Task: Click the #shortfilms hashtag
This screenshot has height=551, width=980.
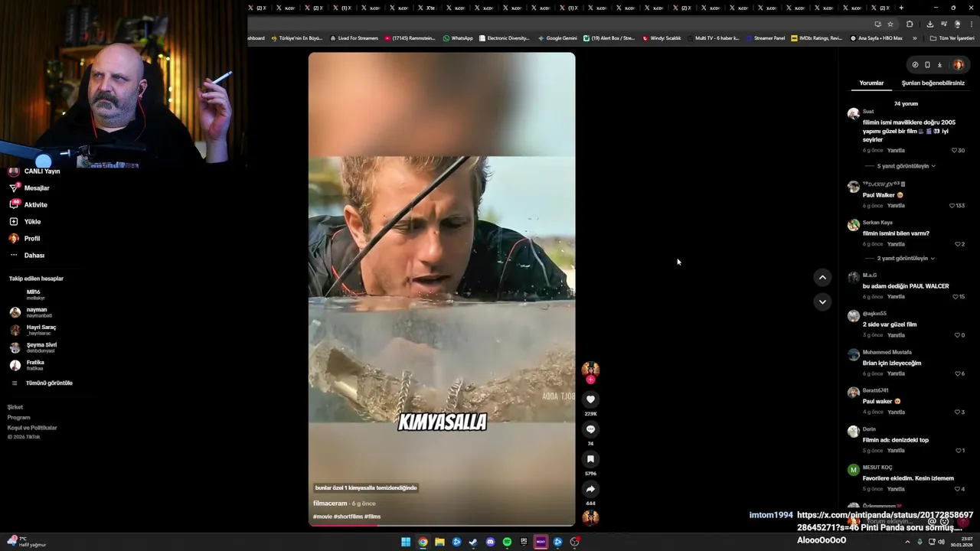Action: click(x=348, y=517)
